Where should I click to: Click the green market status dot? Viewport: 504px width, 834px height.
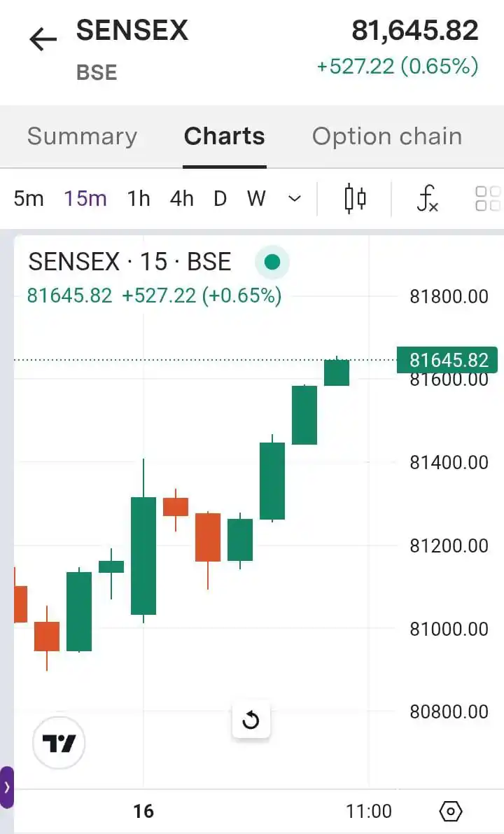(x=272, y=262)
